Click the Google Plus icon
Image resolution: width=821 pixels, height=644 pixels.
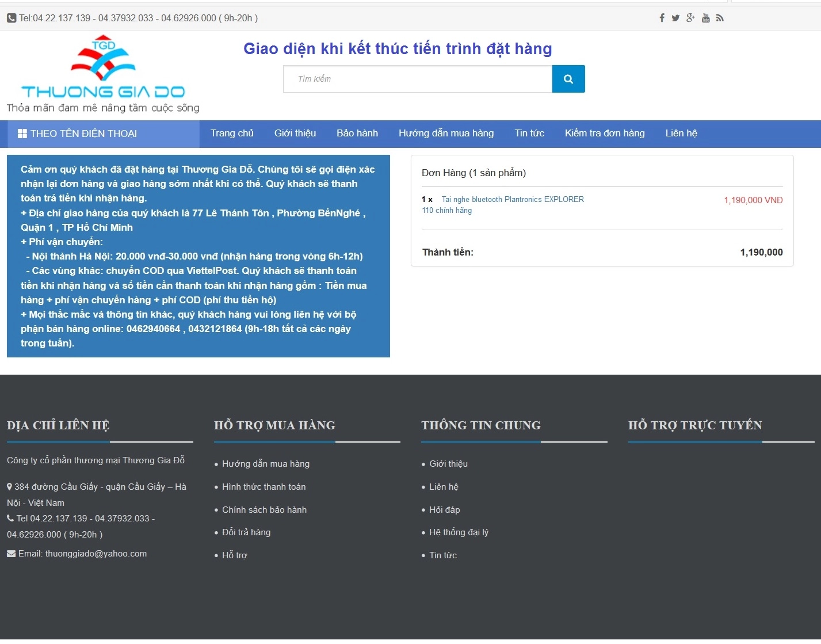tap(690, 18)
